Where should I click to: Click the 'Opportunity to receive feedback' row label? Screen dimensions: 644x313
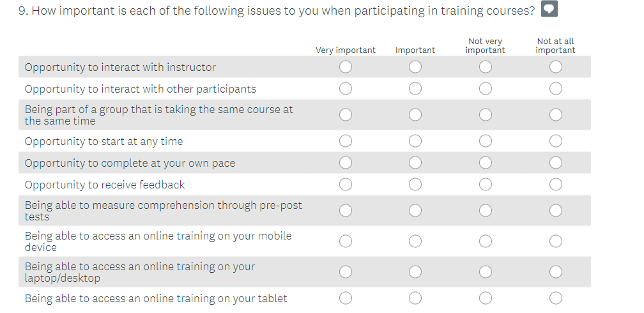tap(105, 185)
